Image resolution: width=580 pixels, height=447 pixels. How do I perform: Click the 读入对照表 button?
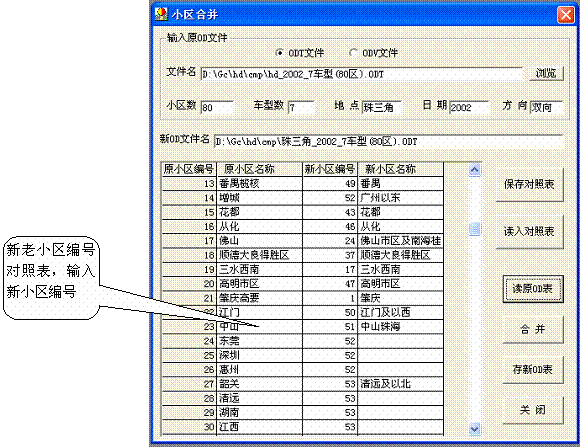(529, 231)
